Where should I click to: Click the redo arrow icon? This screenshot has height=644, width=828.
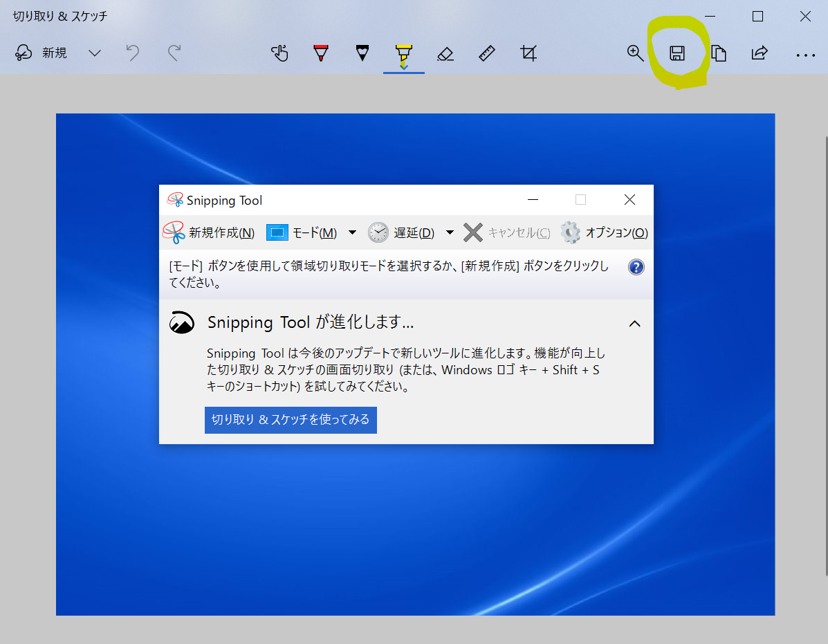pos(174,53)
